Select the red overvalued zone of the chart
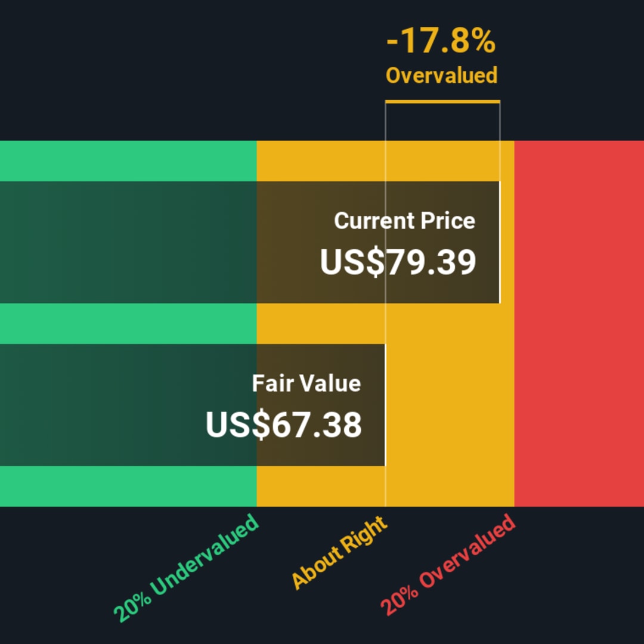 (x=579, y=324)
